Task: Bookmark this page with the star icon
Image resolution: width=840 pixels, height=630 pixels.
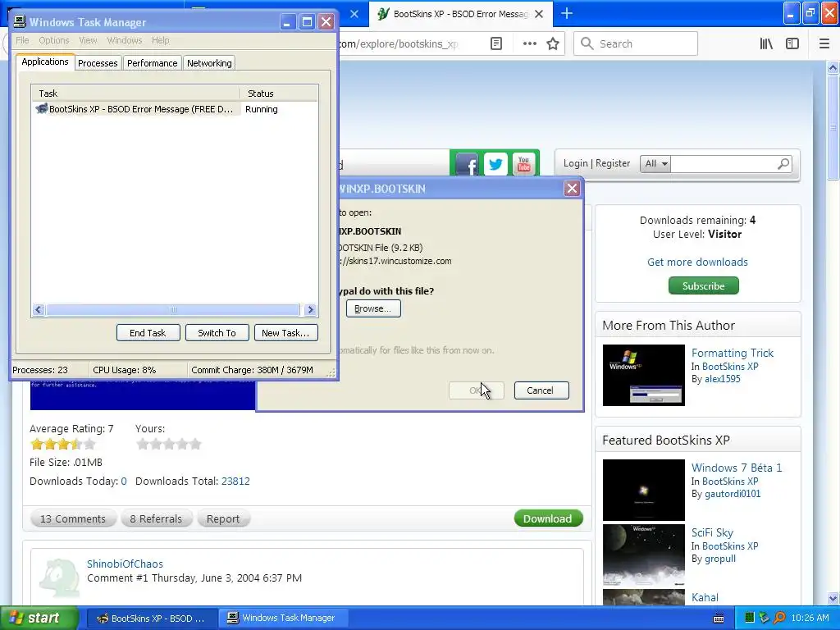Action: click(x=553, y=43)
